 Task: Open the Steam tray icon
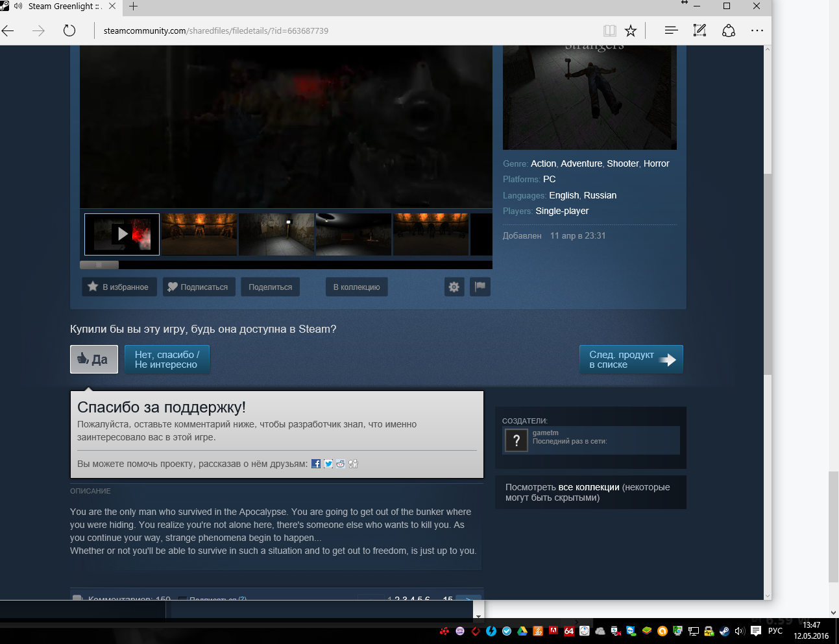coord(725,631)
